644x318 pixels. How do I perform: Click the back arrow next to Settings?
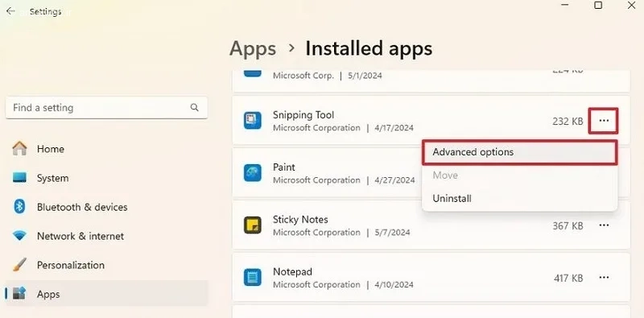pyautogui.click(x=10, y=11)
